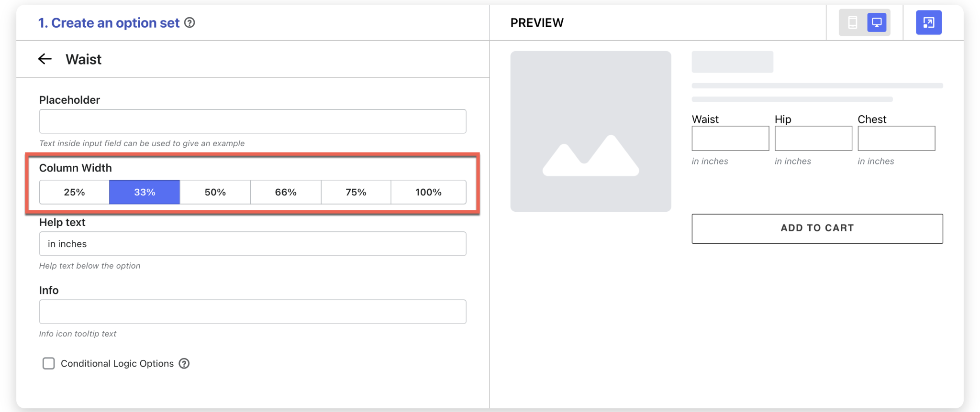Click the Chest input in the preview
This screenshot has height=412, width=980.
[896, 139]
